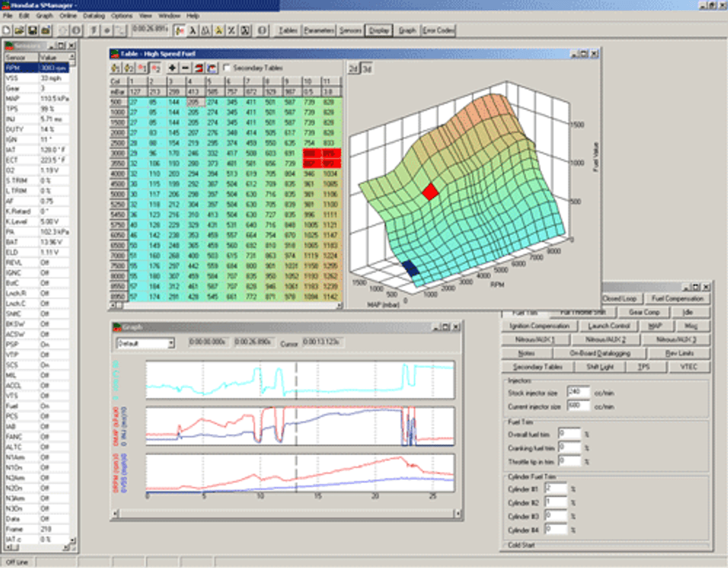Click the second cam table icon
The image size is (728, 568).
(129, 68)
